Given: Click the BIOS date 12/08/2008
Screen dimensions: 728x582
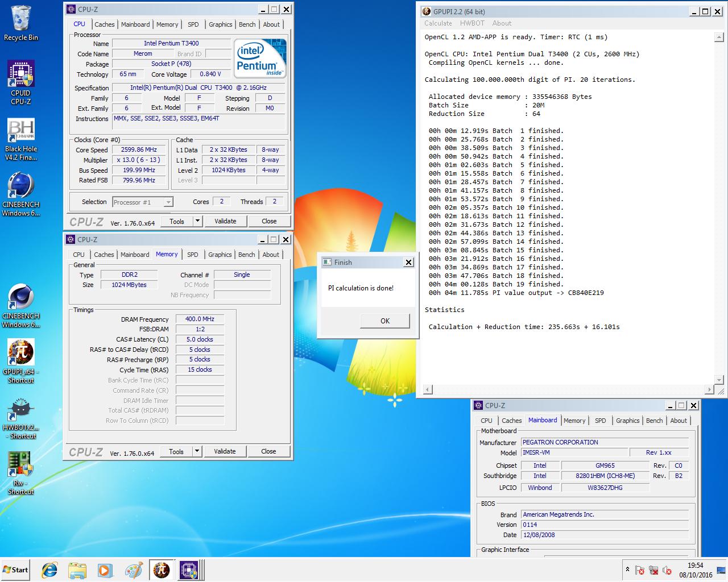Looking at the screenshot, I should [605, 535].
